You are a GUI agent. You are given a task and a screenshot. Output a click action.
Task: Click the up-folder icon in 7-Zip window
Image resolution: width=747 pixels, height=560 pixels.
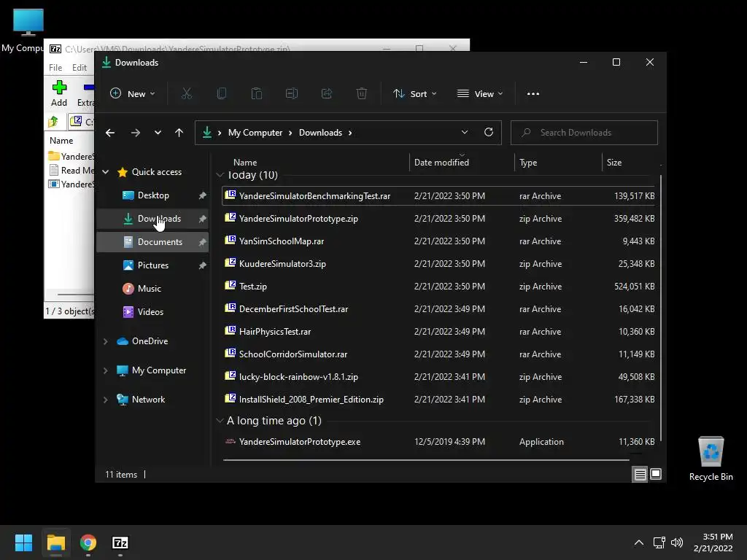53,122
